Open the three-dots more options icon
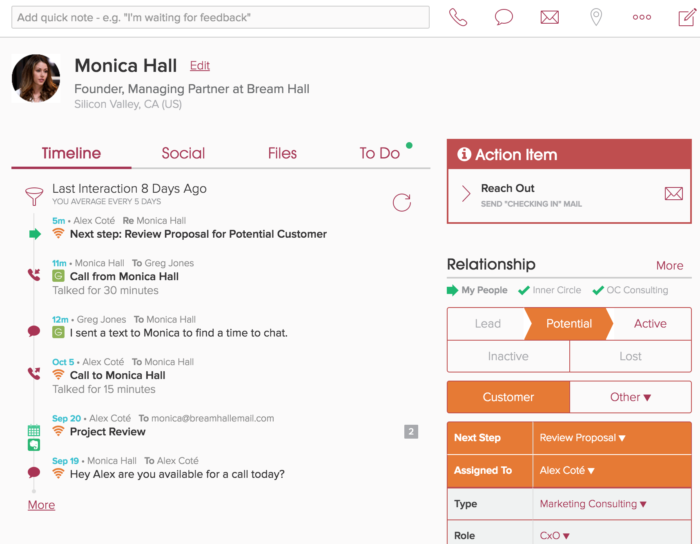 click(x=642, y=17)
